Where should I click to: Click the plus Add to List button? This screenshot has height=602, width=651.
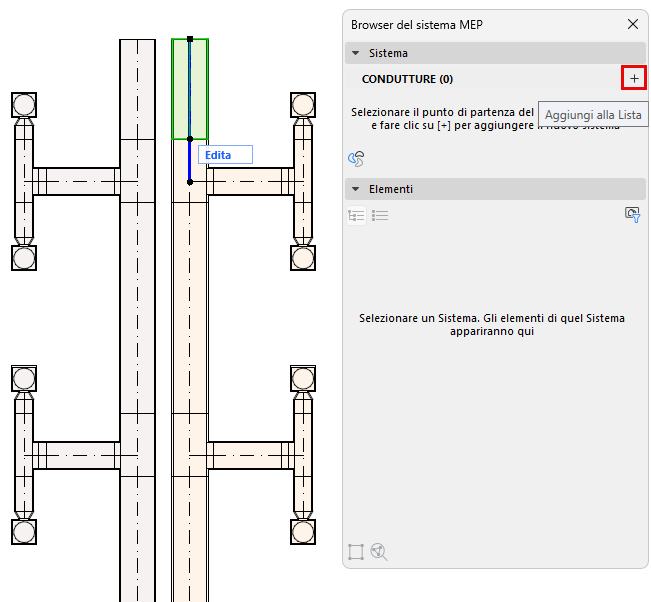tap(634, 78)
